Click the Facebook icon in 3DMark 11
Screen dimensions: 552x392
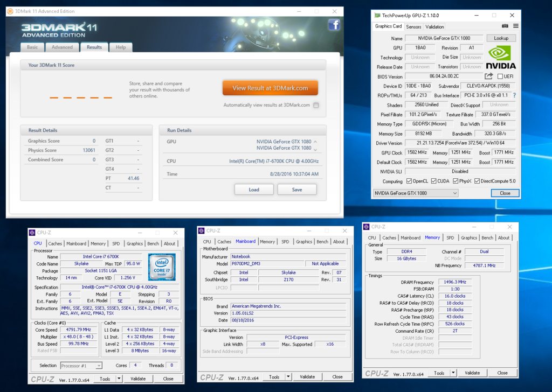coord(334,25)
